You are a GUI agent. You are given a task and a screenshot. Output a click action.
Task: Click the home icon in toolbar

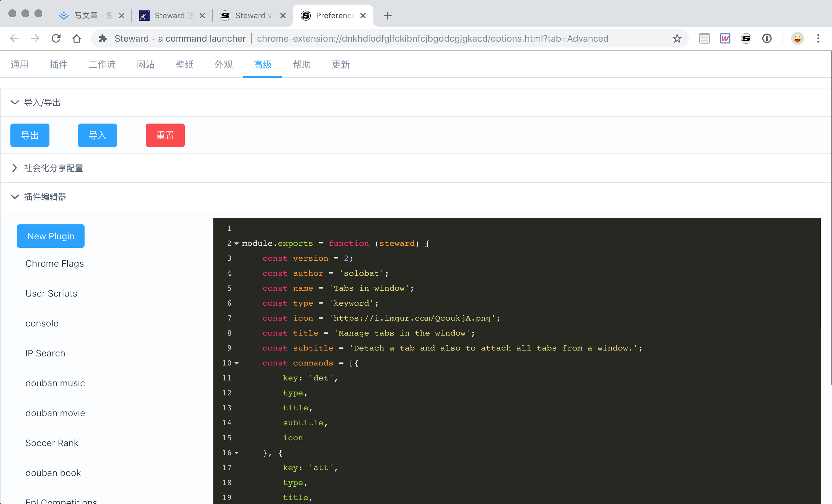77,38
